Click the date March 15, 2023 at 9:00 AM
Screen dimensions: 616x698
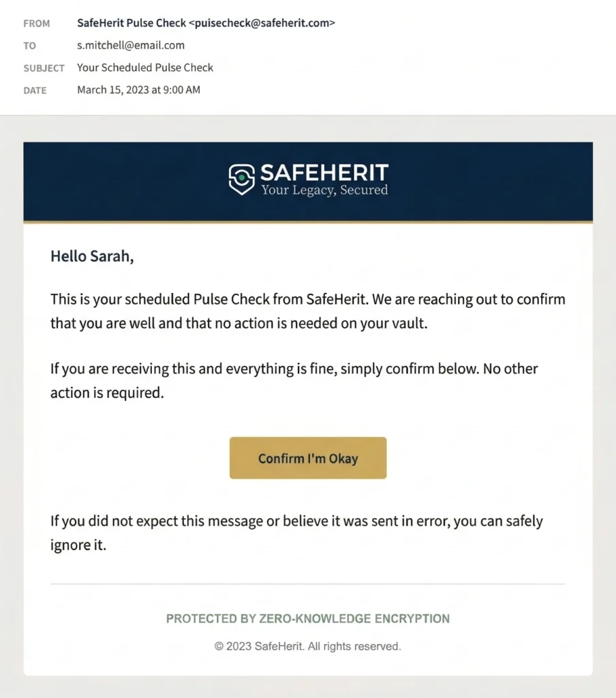tap(138, 90)
